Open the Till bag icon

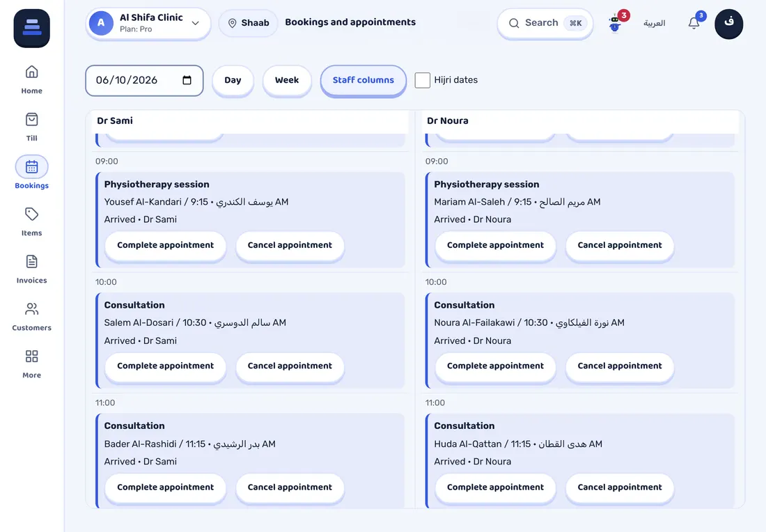(x=32, y=120)
